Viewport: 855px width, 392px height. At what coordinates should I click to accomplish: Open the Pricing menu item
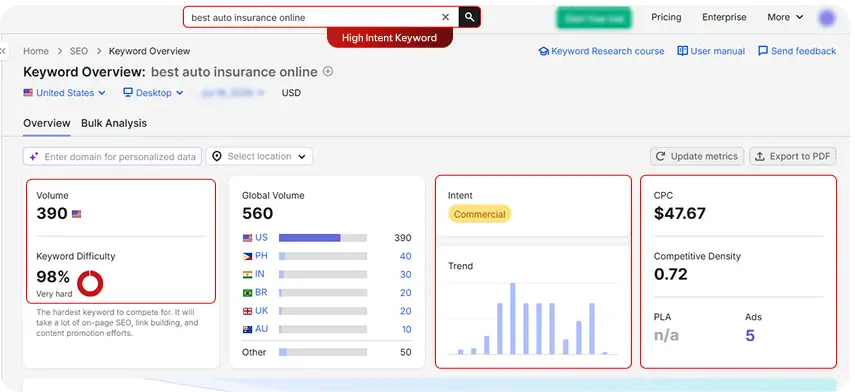point(666,17)
